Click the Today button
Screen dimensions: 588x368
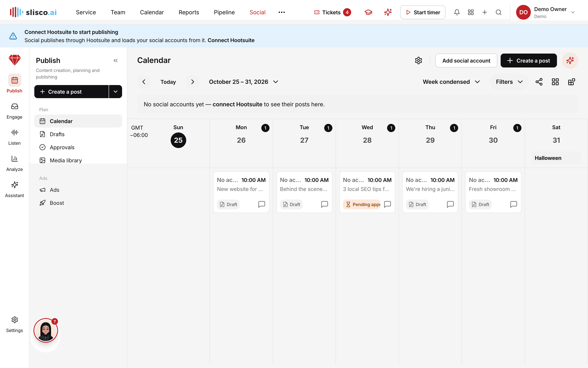(168, 82)
